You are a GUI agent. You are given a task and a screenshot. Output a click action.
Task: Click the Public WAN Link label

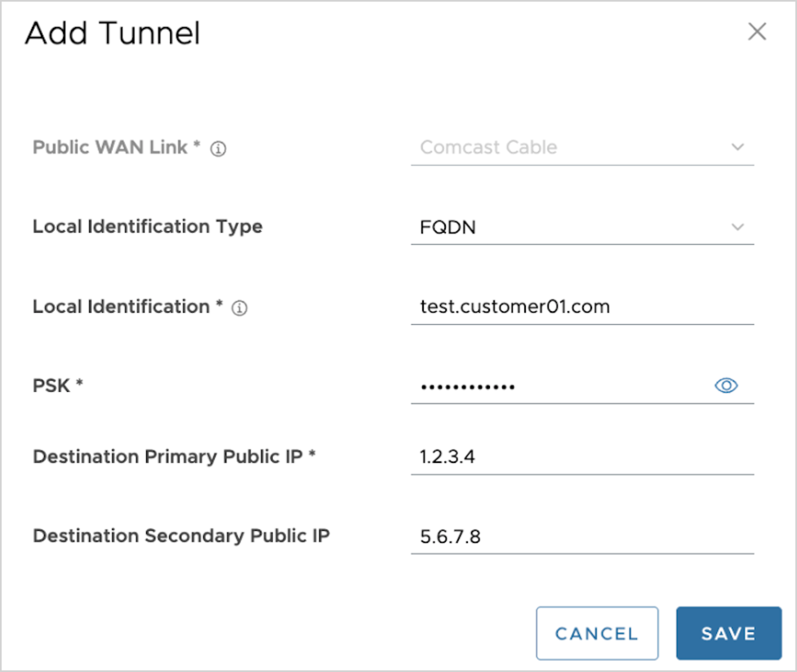116,148
